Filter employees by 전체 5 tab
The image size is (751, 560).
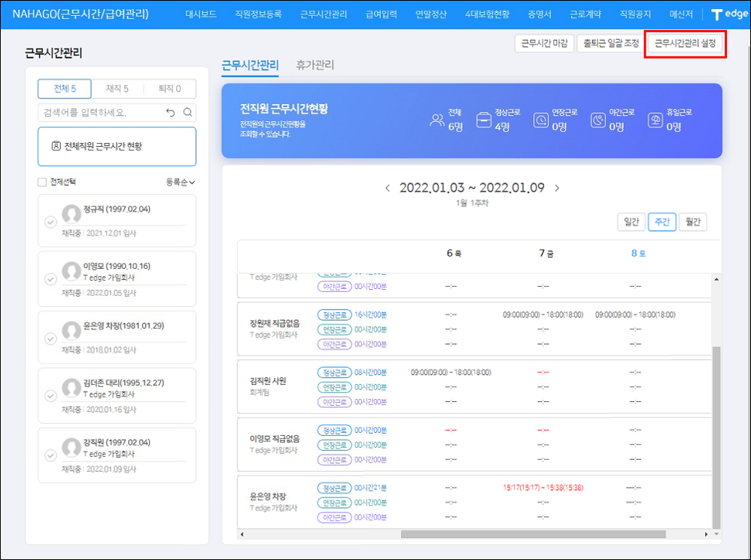[65, 89]
